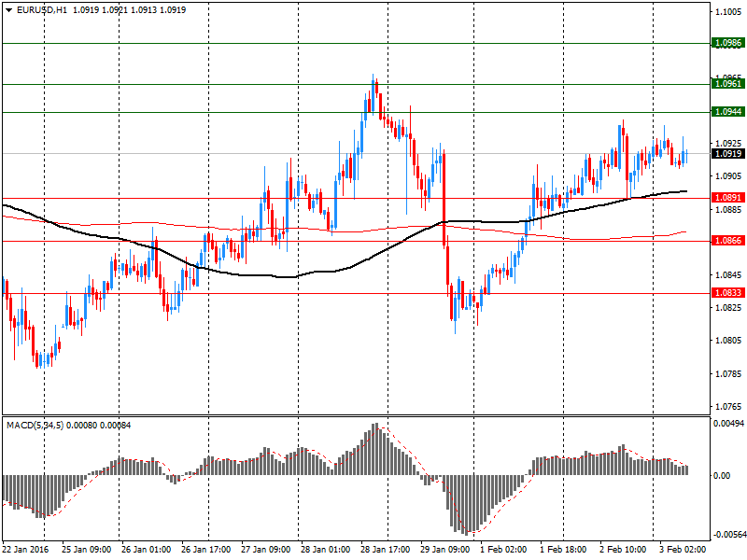747x560 pixels.
Task: Select the 1.0961 green level price label
Action: tap(728, 84)
